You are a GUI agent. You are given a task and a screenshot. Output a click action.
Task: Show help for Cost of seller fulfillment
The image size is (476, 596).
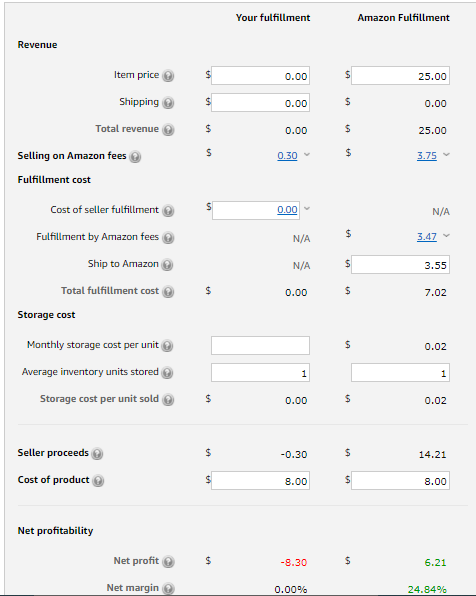pos(168,211)
